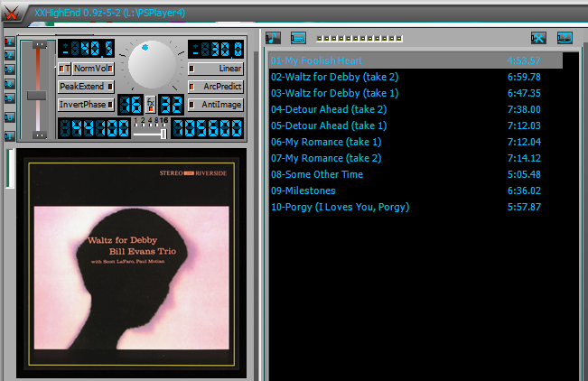Select sidebar preset button 2
The height and width of the screenshot is (381, 588).
pos(9,55)
